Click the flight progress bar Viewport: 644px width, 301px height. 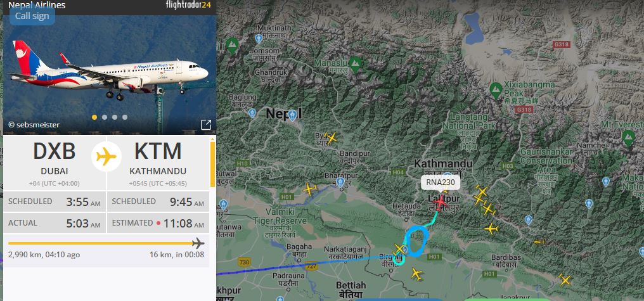[x=106, y=243]
